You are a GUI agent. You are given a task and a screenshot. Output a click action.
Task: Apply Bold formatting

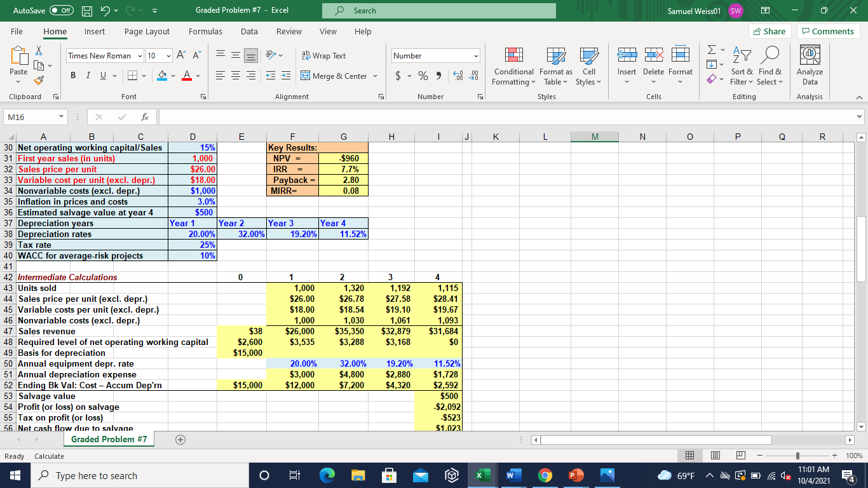(72, 75)
